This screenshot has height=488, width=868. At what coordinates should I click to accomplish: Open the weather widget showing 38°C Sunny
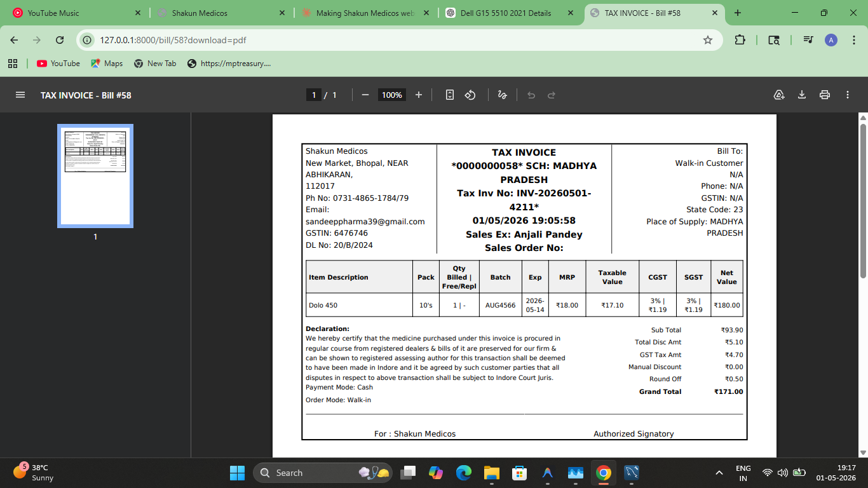pyautogui.click(x=34, y=473)
